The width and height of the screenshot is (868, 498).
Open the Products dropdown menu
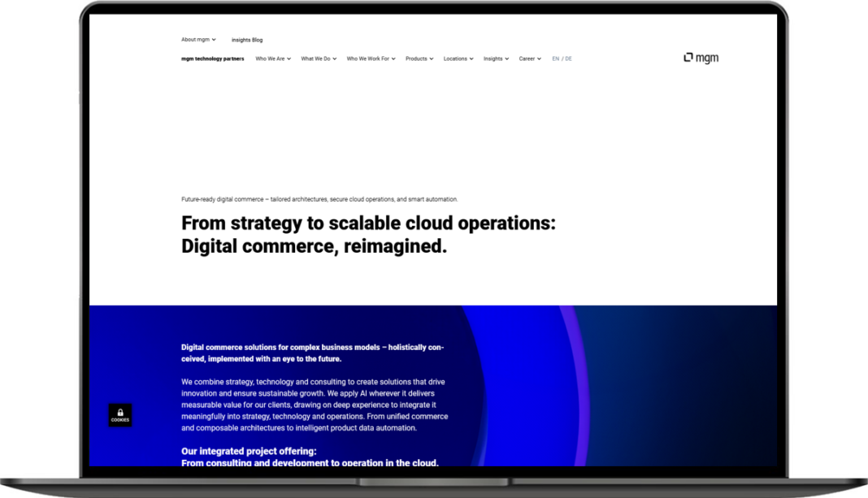419,58
